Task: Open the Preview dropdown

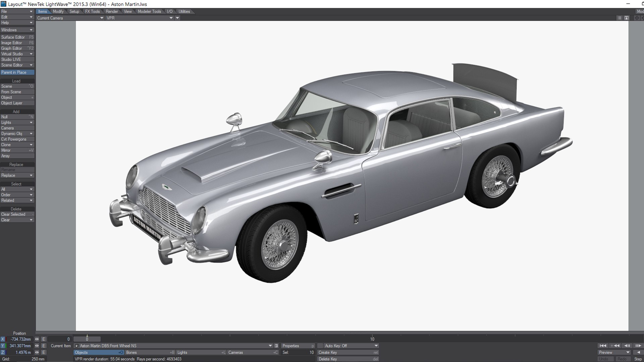Action: pyautogui.click(x=614, y=352)
